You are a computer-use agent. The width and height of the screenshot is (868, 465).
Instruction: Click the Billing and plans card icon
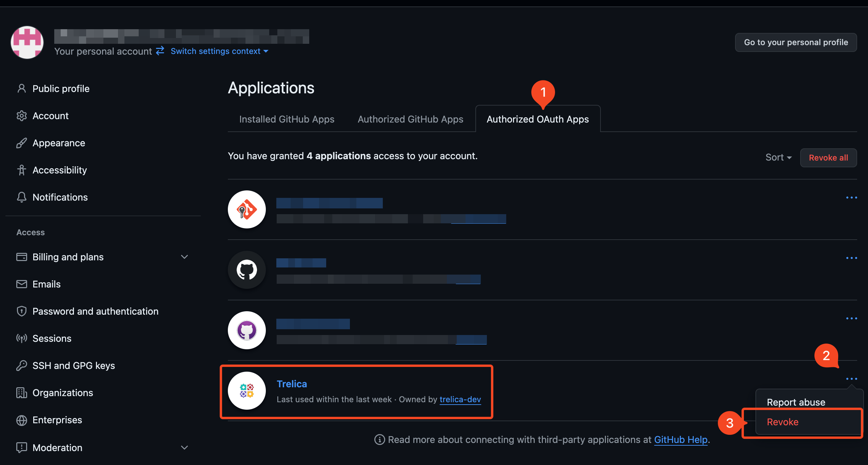(22, 257)
